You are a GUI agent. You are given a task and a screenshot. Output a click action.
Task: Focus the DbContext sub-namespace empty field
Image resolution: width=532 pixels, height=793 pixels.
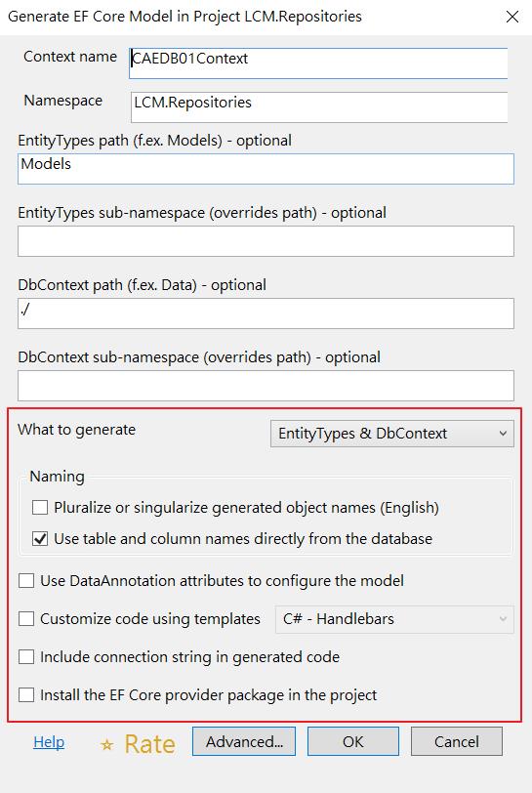[x=266, y=386]
